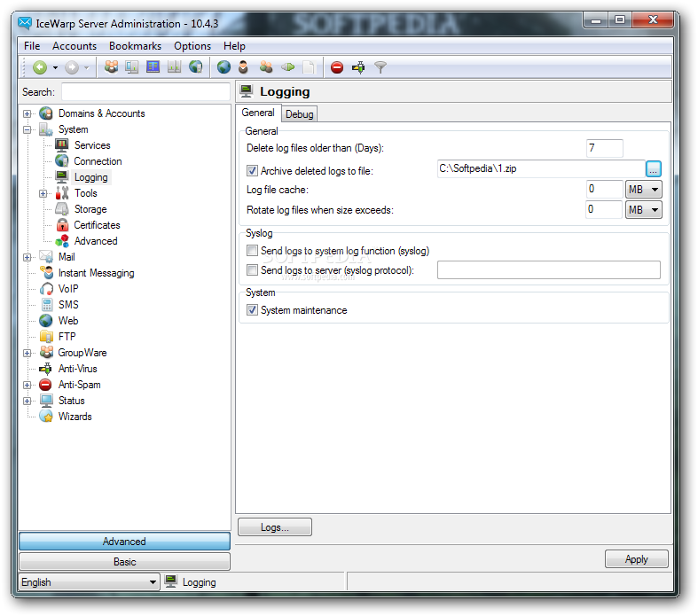Click the grey Forward arrow toolbar icon
The image size is (698, 616).
coord(72,67)
